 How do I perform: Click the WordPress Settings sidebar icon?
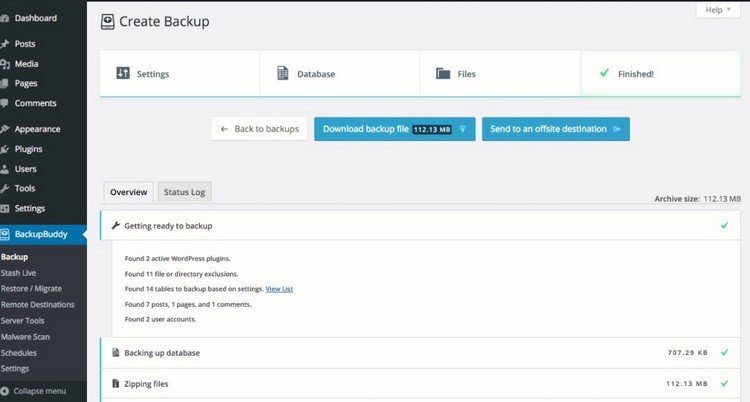(x=4, y=209)
